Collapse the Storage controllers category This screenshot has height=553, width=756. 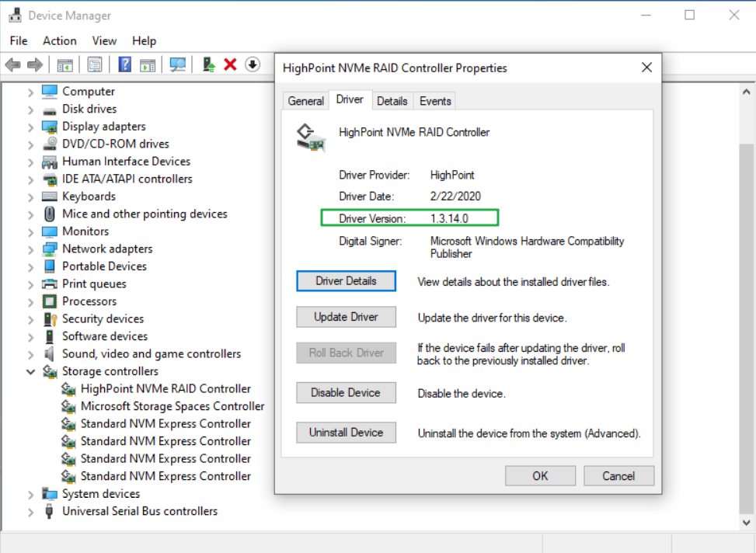point(30,371)
